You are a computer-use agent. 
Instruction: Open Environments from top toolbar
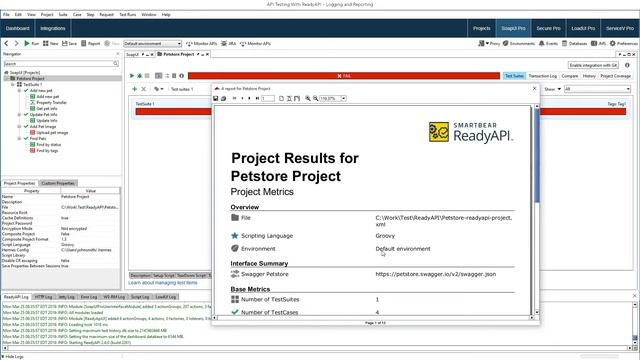[519, 43]
